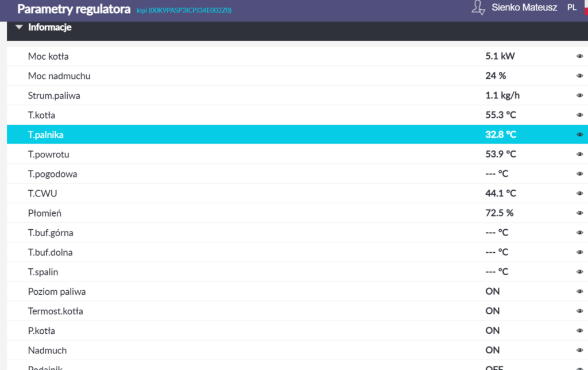This screenshot has width=588, height=370.
Task: Toggle visibility of the Nadmuch parameter
Action: point(579,350)
